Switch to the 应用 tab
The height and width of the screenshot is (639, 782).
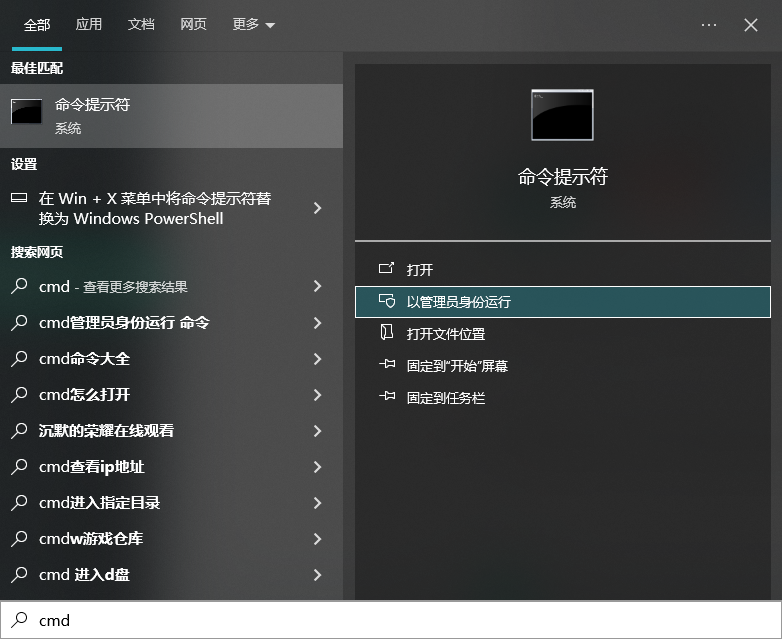(89, 25)
